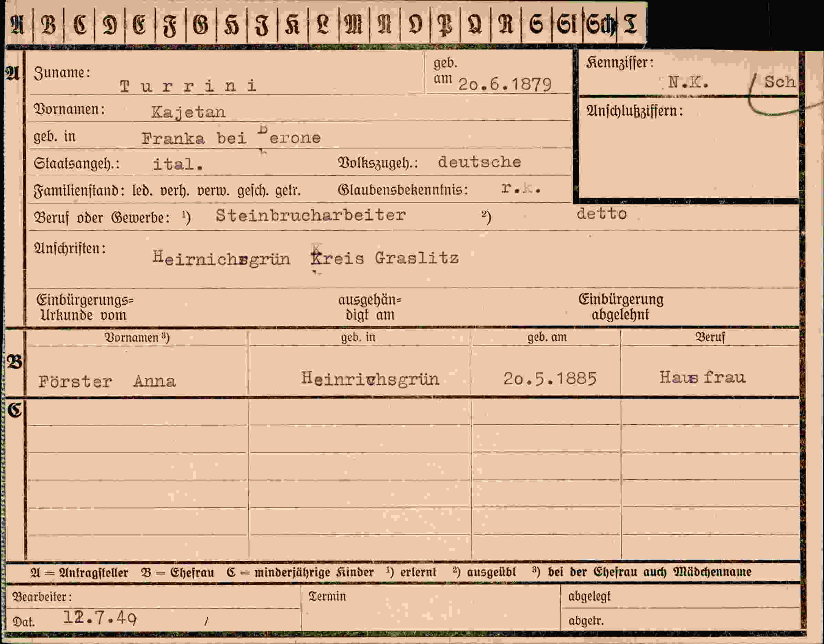This screenshot has width=824, height=644.
Task: Click the Kennziffer value 'N.K.'
Action: [x=688, y=82]
